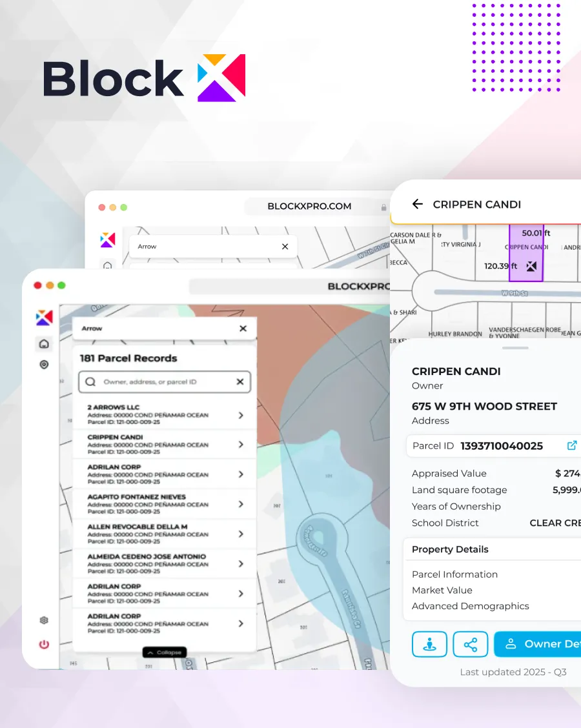Viewport: 581px width, 728px height.
Task: Go back with arrow beside CRIPPEN CANDI header
Action: click(418, 204)
